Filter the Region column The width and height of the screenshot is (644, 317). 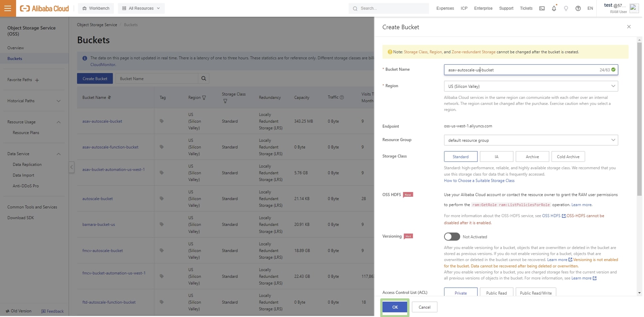click(204, 98)
